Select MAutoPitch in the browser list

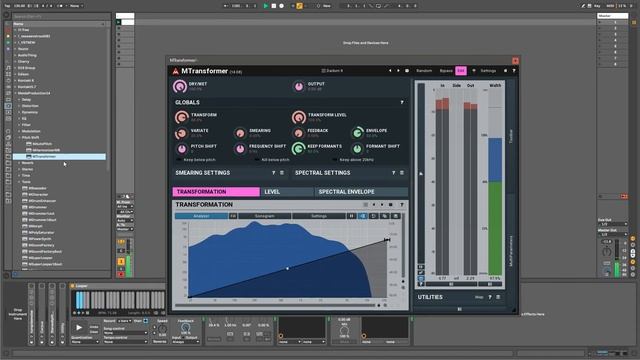point(42,144)
